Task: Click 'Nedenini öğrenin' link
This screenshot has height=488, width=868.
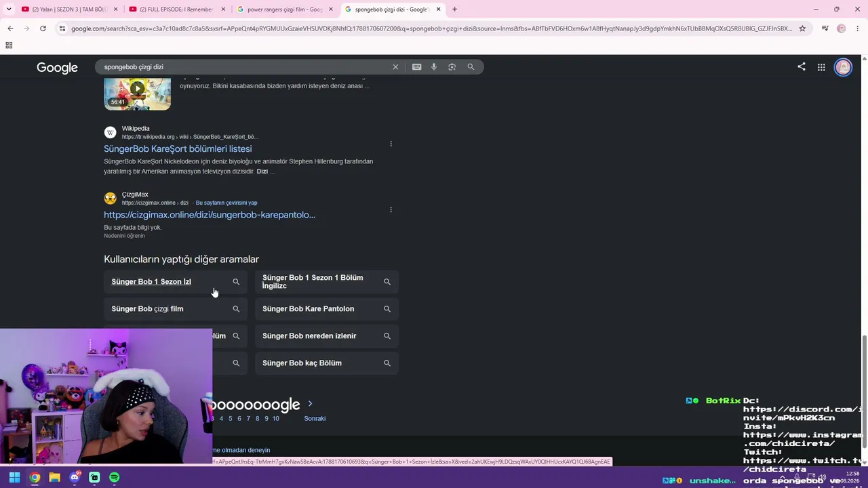Action: (124, 236)
